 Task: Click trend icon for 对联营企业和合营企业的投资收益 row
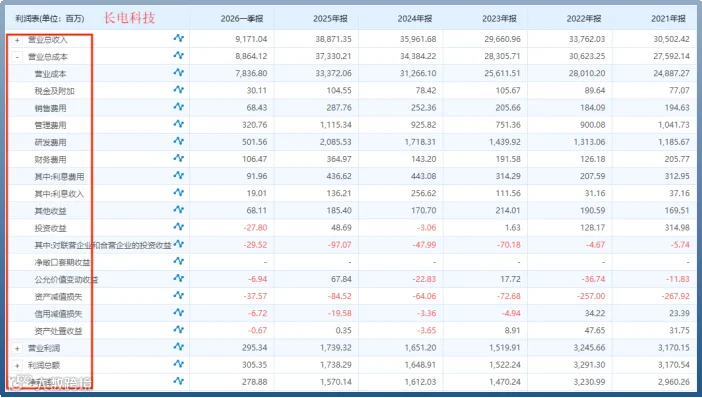179,244
